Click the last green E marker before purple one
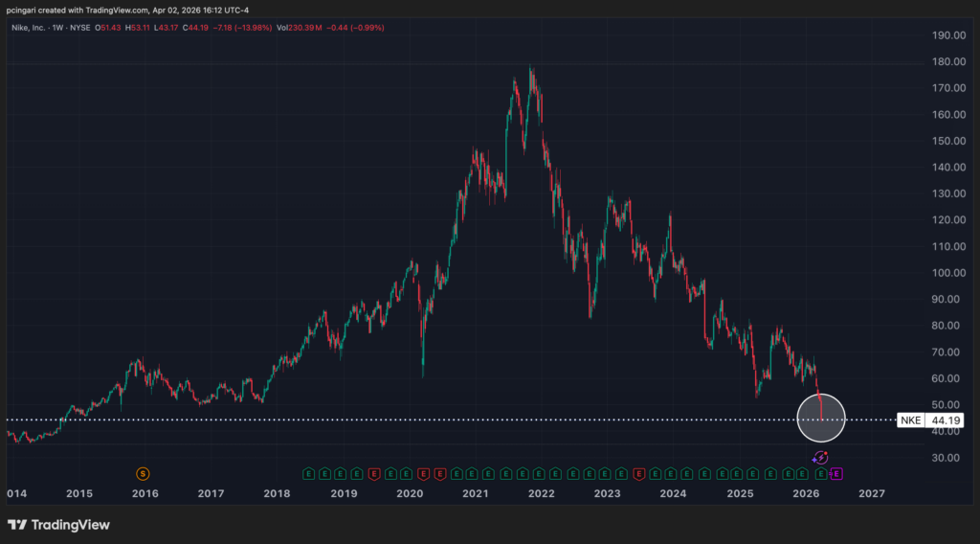 pos(820,474)
